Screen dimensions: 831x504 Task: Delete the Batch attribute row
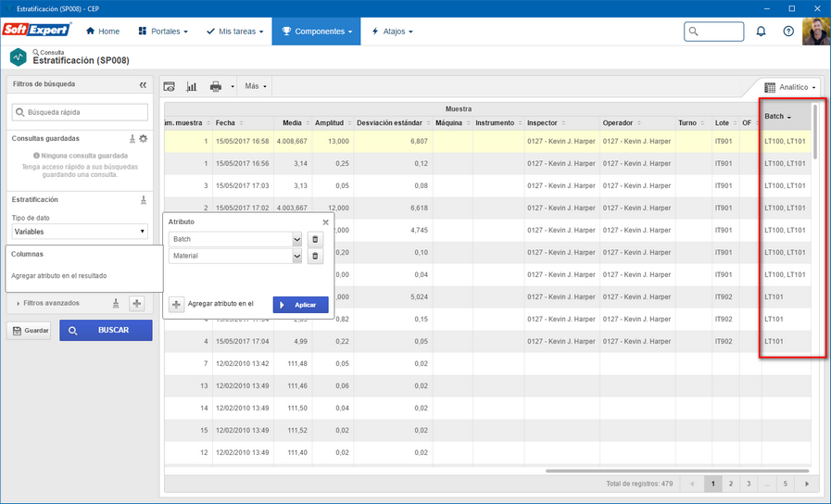(x=315, y=239)
